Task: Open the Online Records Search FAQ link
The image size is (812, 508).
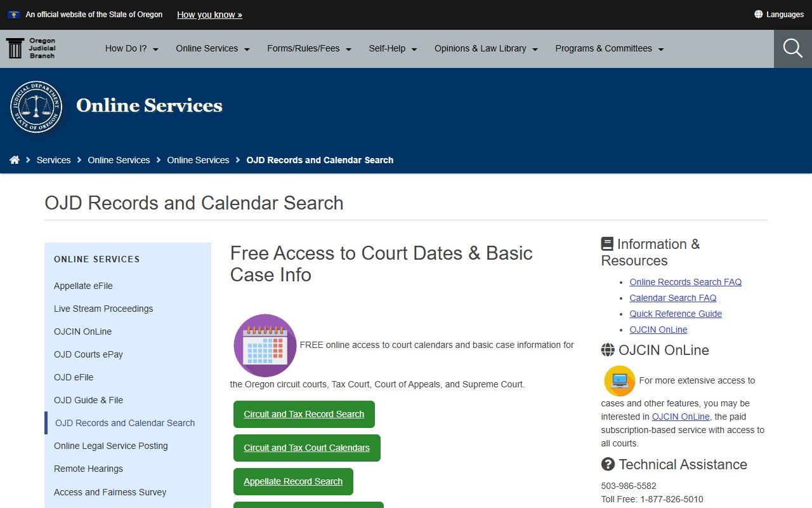Action: point(685,282)
